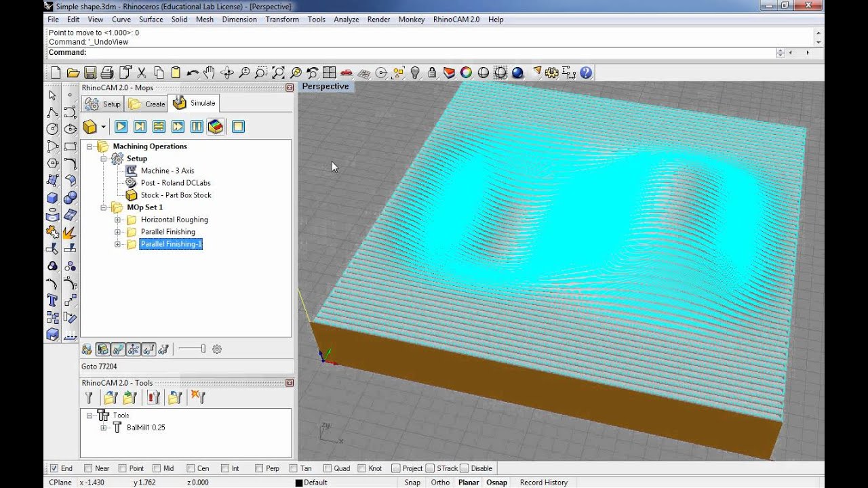Select the pointer arrow tool in sidebar
This screenshot has width=868, height=488.
coord(52,95)
